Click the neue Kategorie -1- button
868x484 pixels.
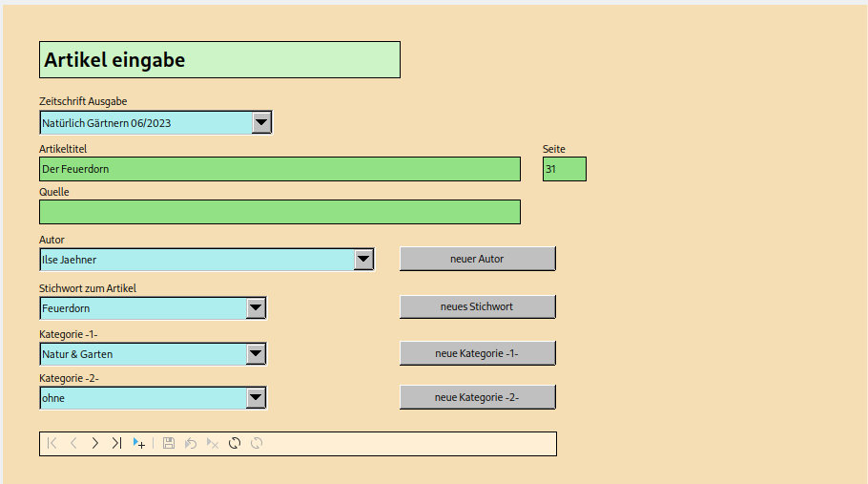tap(477, 353)
